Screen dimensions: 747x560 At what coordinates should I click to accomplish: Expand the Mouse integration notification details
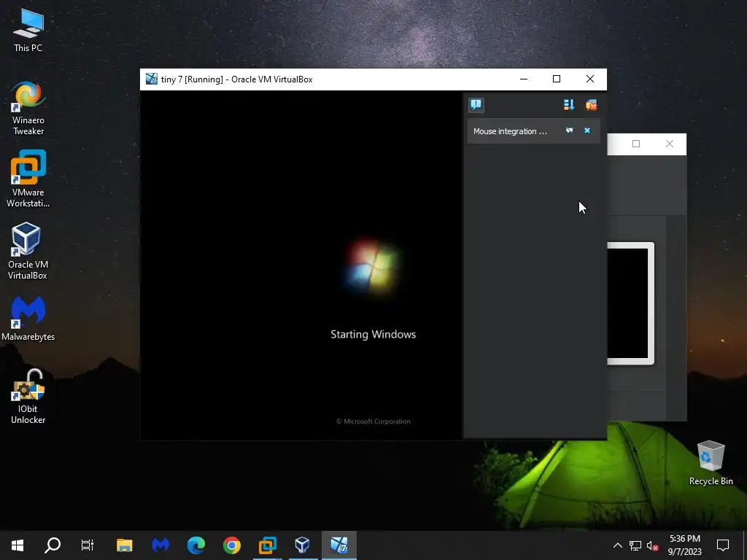click(569, 131)
